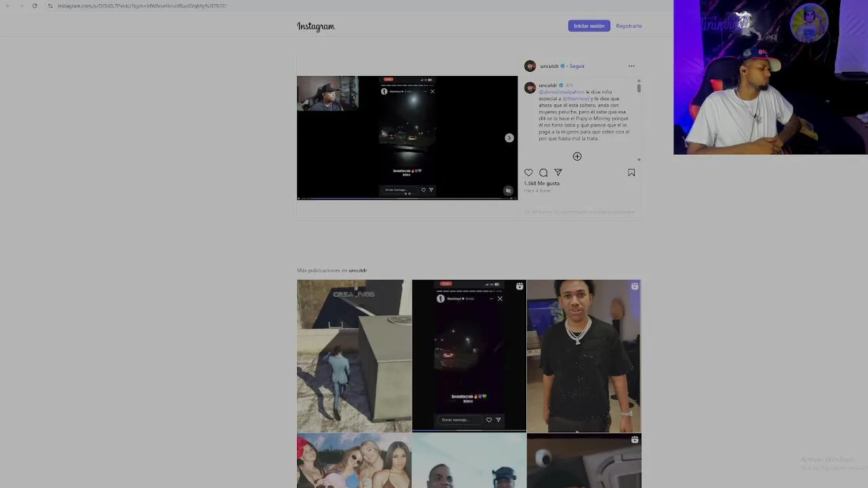Open @theninoyt mention in caption
This screenshot has width=868, height=488.
coord(576,99)
